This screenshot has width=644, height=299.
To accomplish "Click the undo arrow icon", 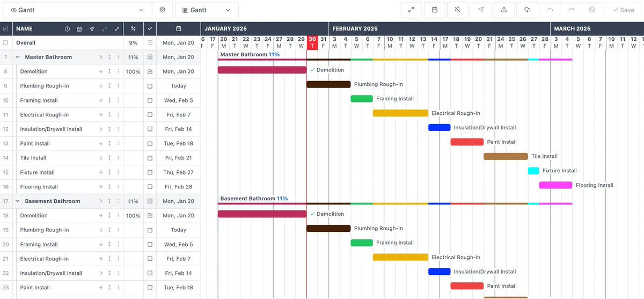I will coord(550,10).
